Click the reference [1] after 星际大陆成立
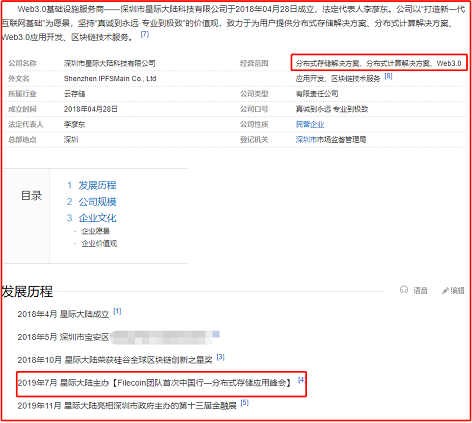472x423 pixels. point(117,311)
